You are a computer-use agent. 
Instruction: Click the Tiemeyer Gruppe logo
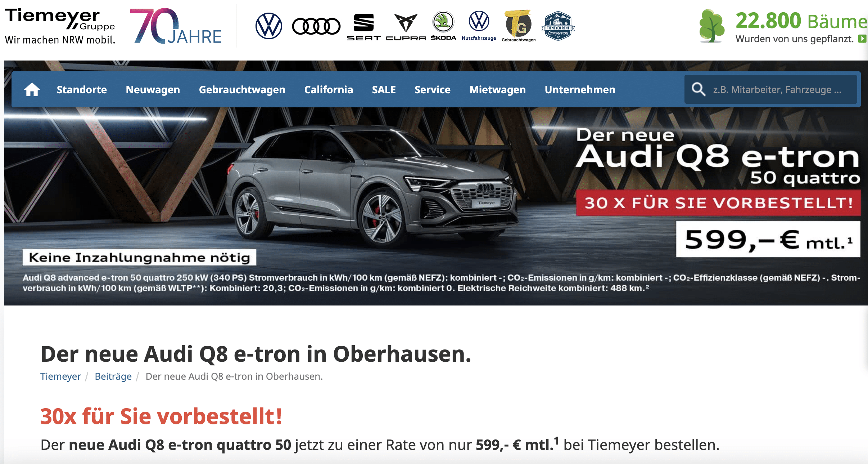pyautogui.click(x=60, y=26)
